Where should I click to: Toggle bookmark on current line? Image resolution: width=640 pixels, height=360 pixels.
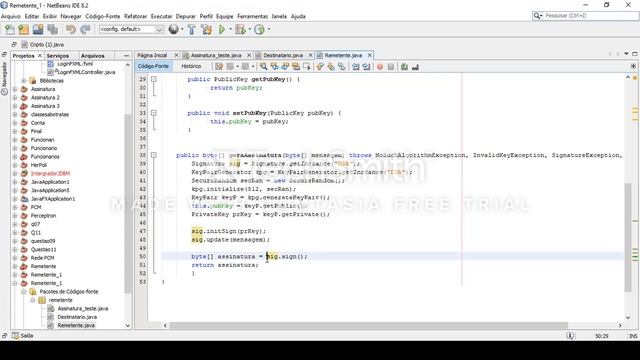[x=342, y=67]
